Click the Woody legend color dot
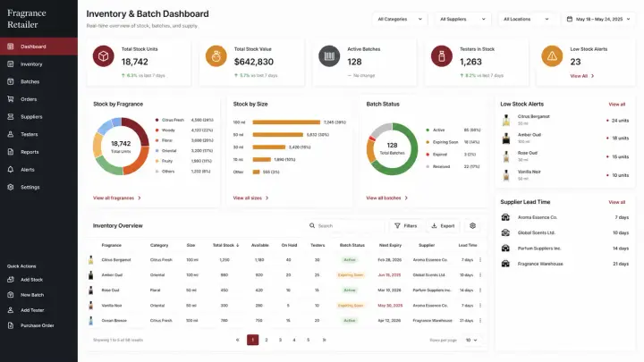The width and height of the screenshot is (644, 362). point(157,130)
